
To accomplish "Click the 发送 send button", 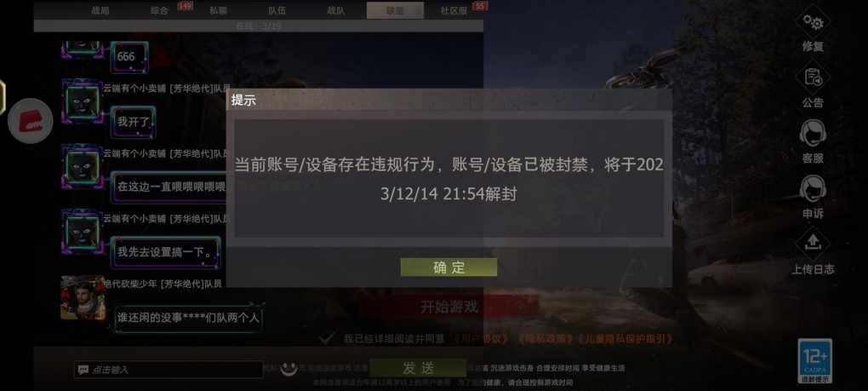I will pyautogui.click(x=418, y=368).
